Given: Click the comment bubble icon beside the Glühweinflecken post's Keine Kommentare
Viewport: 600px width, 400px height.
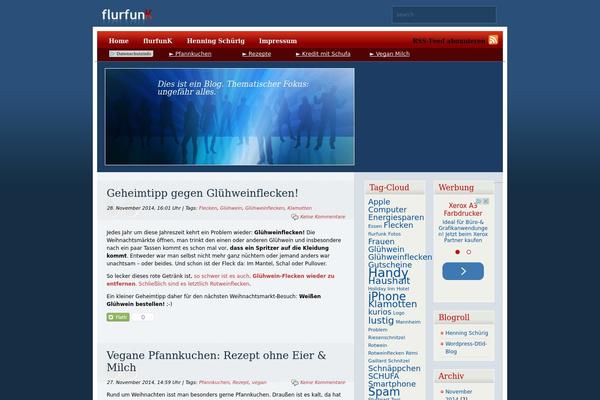Looking at the screenshot, I should [295, 217].
